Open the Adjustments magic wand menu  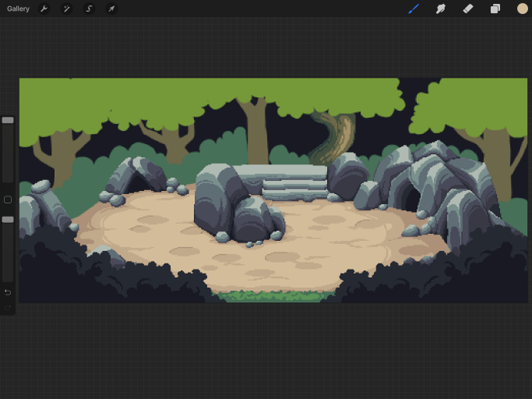[x=66, y=9]
